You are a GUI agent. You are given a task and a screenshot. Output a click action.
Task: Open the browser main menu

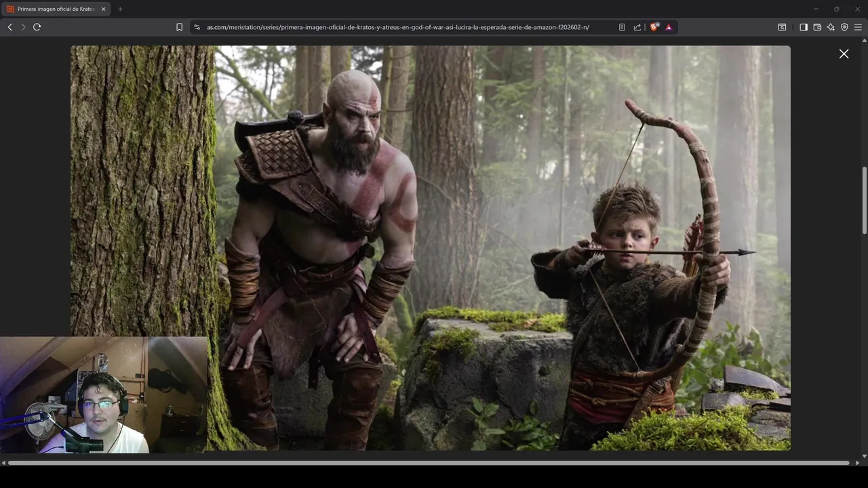pos(858,27)
